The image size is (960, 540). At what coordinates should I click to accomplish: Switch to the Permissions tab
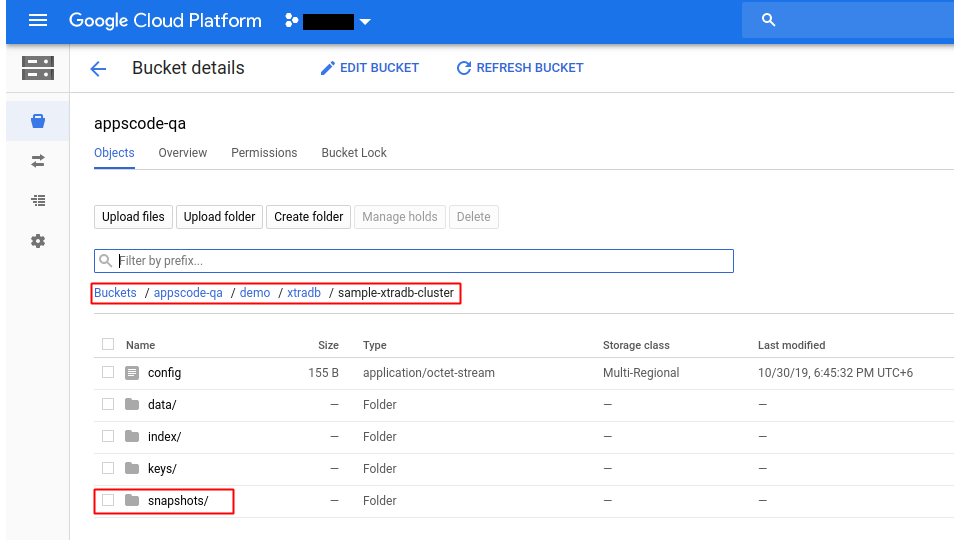click(264, 153)
